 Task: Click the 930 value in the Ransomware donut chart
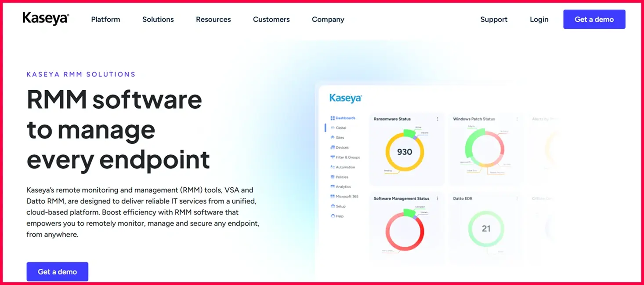(405, 152)
